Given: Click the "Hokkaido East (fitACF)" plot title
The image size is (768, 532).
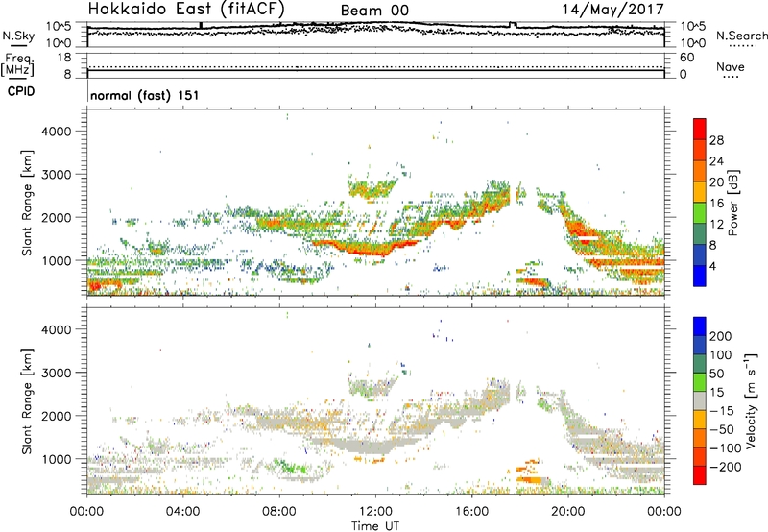Looking at the screenshot, I should point(186,9).
